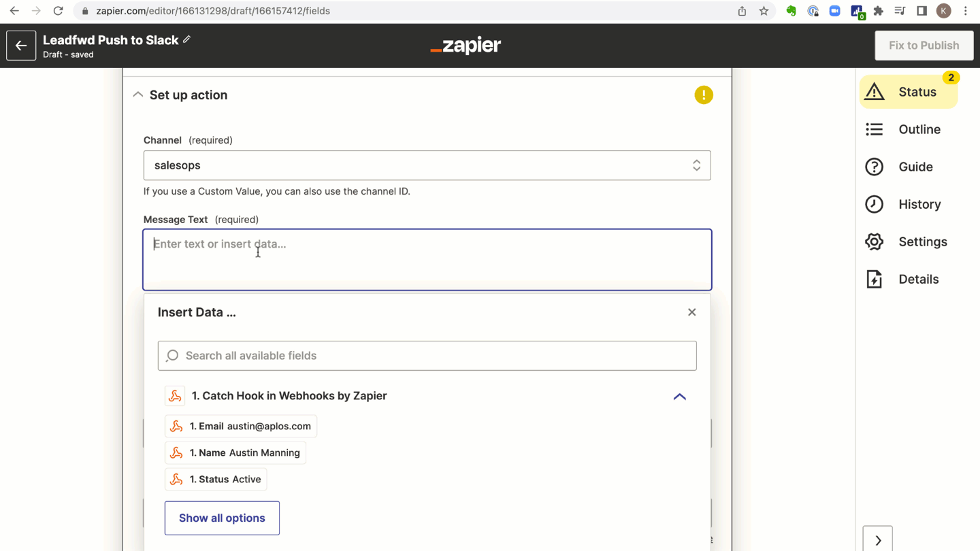Click the Fix to Publish button
This screenshot has height=551, width=980.
[x=924, y=46]
